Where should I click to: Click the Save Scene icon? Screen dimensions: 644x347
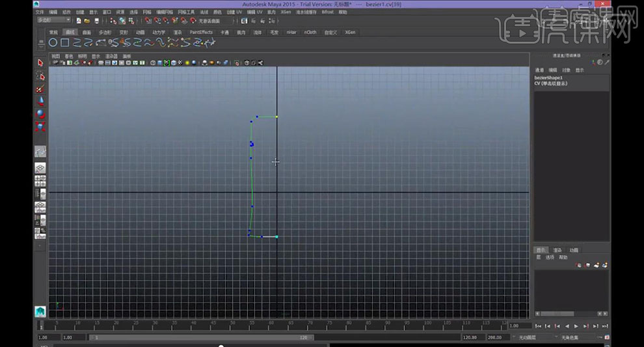(x=96, y=21)
